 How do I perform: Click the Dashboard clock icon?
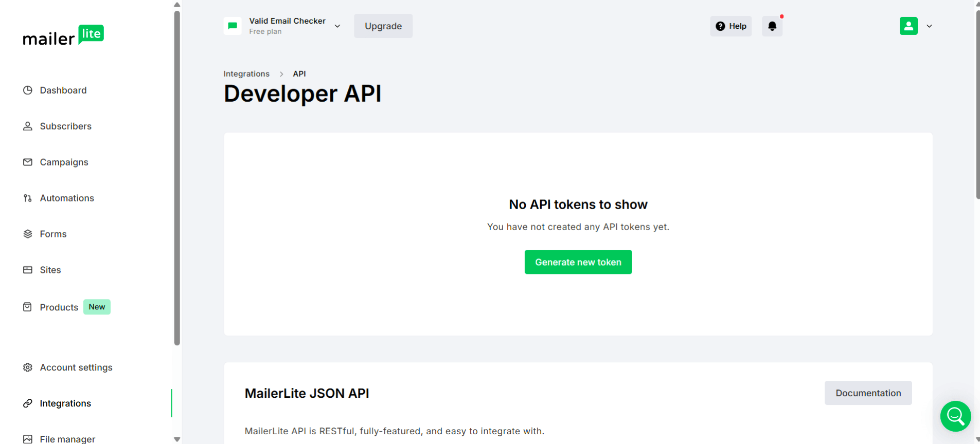tap(28, 90)
